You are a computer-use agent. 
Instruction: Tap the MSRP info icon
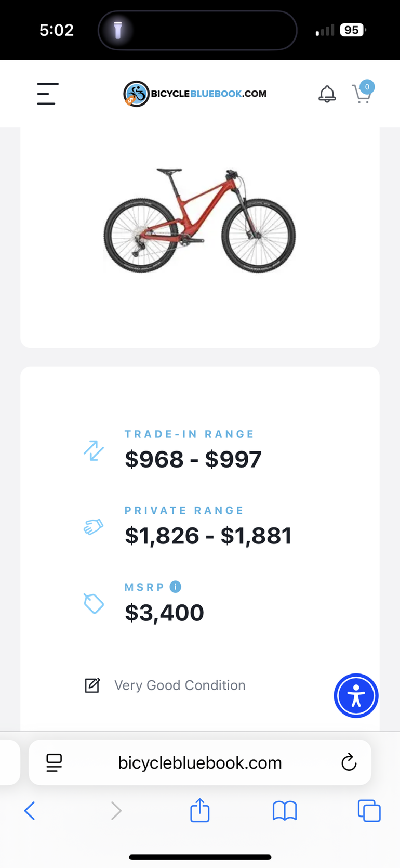[x=176, y=587]
